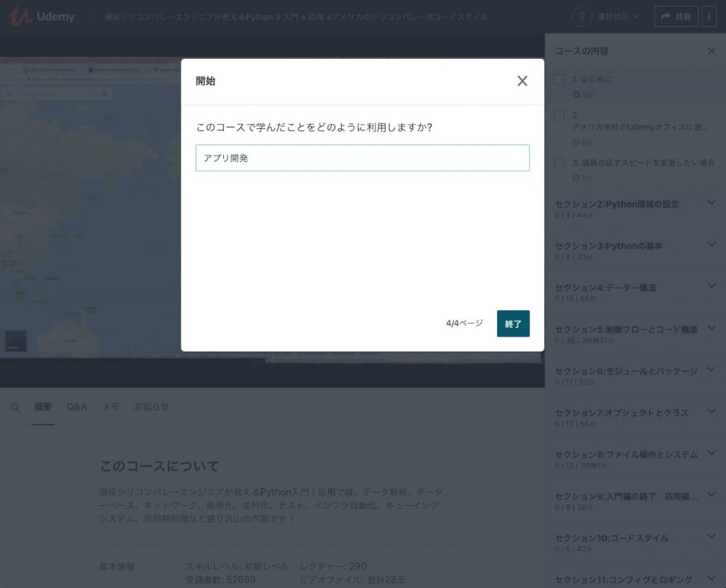Select the お知らせ tab

pyautogui.click(x=152, y=407)
